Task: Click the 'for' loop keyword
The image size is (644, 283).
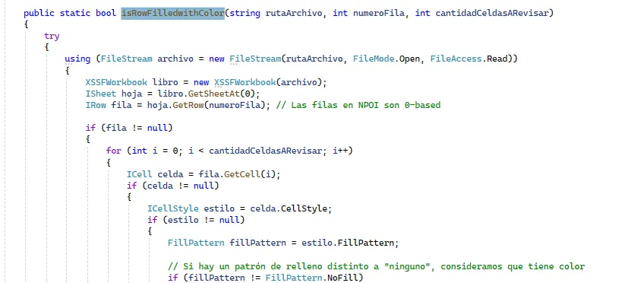Action: tap(114, 151)
